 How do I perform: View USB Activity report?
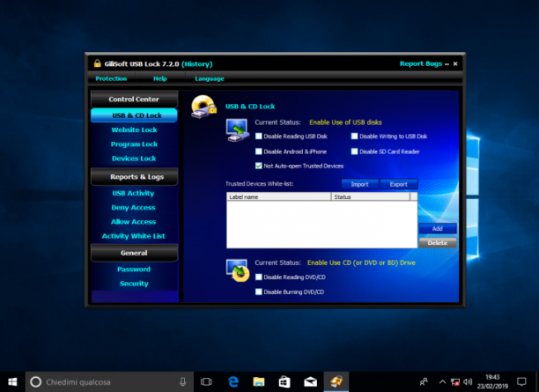133,193
